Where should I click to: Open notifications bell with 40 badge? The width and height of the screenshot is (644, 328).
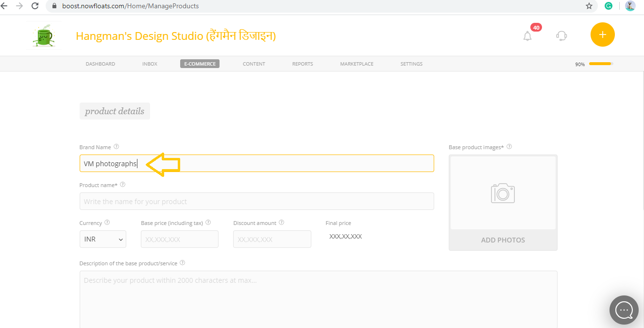[528, 36]
